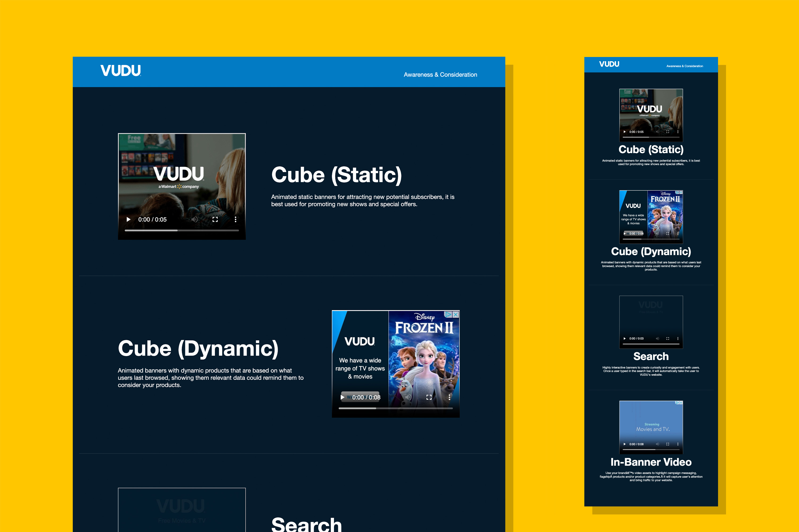Mute the Frozen II banner video
Viewport: 799px width, 532px height.
(x=409, y=397)
